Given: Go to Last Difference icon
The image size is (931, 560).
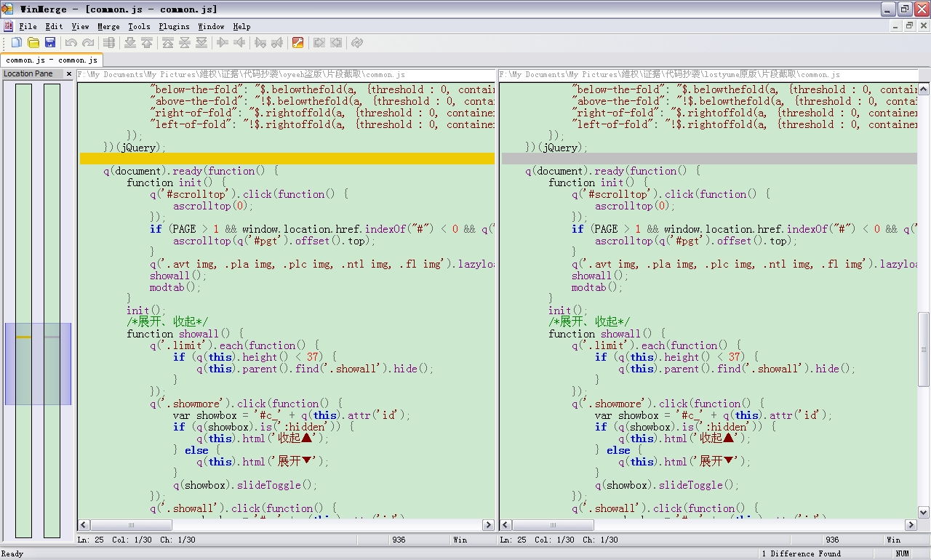Looking at the screenshot, I should [x=201, y=43].
